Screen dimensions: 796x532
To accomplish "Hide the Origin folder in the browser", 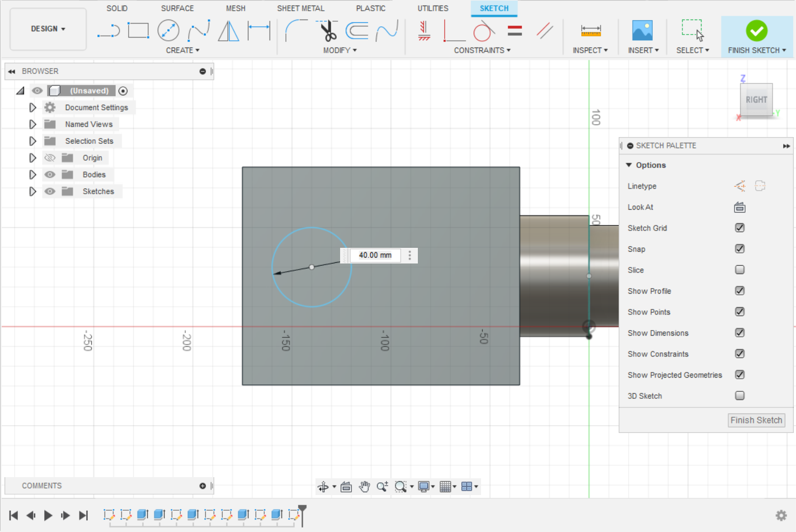I will pyautogui.click(x=50, y=157).
